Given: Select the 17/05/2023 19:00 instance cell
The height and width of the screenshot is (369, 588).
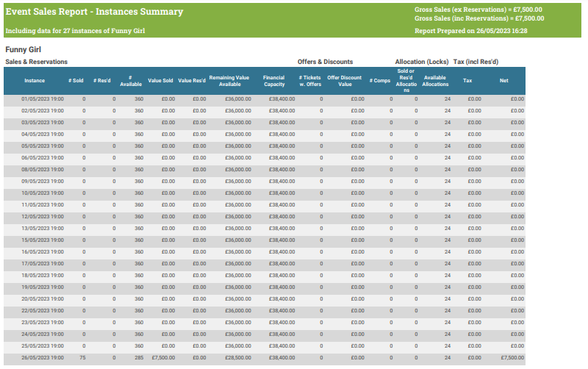Looking at the screenshot, I should [x=43, y=264].
